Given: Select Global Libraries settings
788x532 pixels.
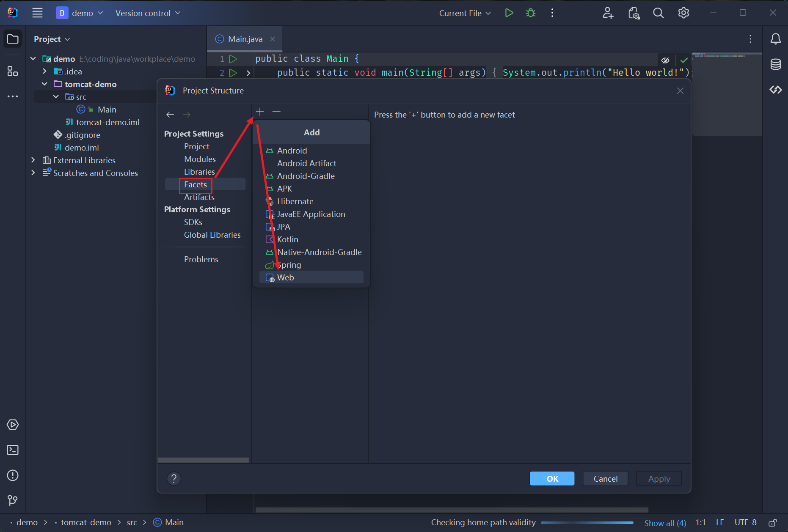Looking at the screenshot, I should pos(212,235).
